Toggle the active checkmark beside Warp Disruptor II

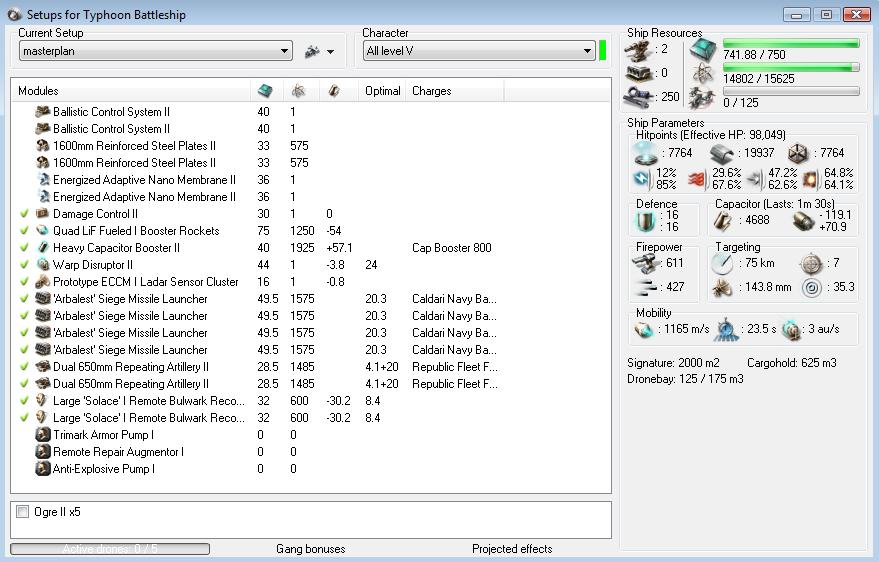coord(24,265)
